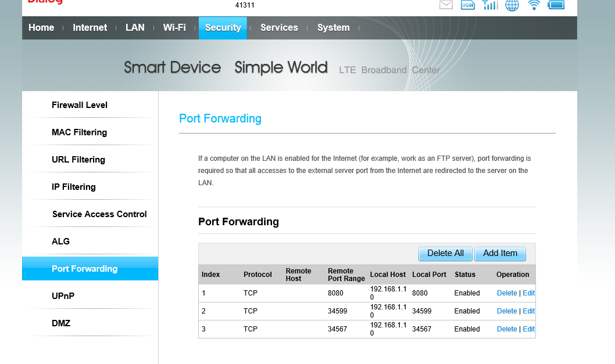The image size is (615, 364).
Task: Open the SMS envelope icon
Action: click(445, 5)
